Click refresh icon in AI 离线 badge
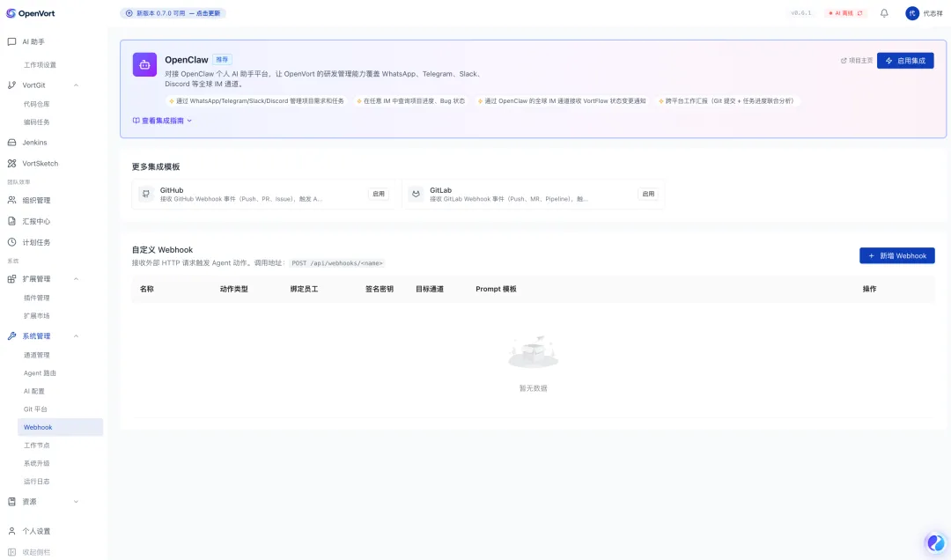Screen dimensions: 951x560 (x=860, y=13)
